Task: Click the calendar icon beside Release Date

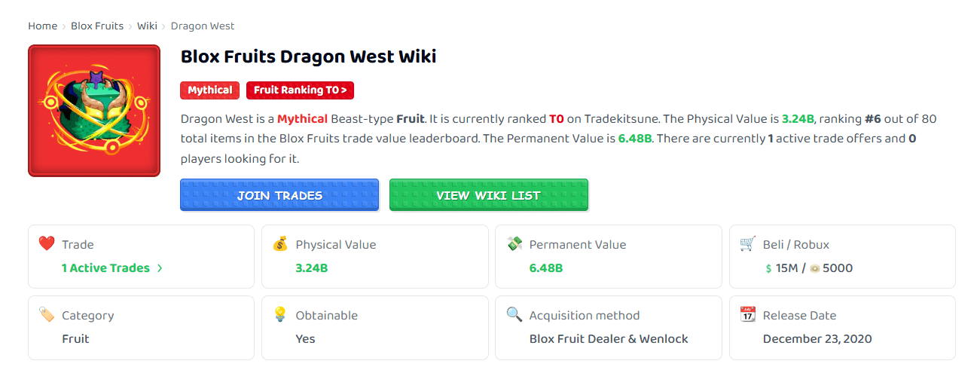Action: point(748,315)
